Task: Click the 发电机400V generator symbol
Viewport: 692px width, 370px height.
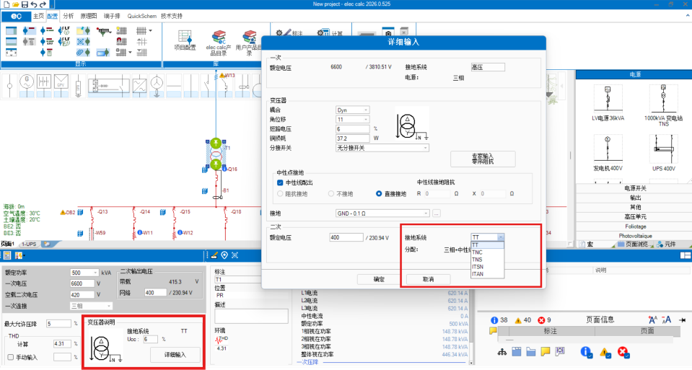Action: (608, 148)
